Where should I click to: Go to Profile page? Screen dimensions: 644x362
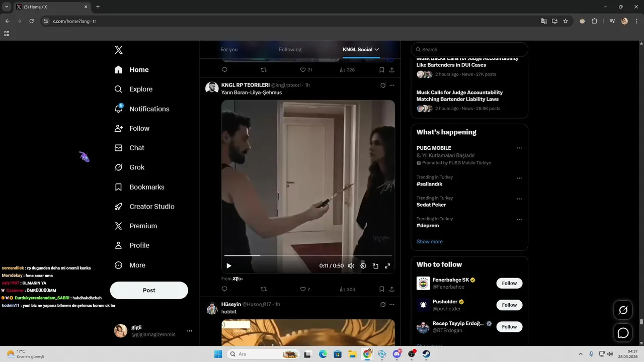click(132, 245)
